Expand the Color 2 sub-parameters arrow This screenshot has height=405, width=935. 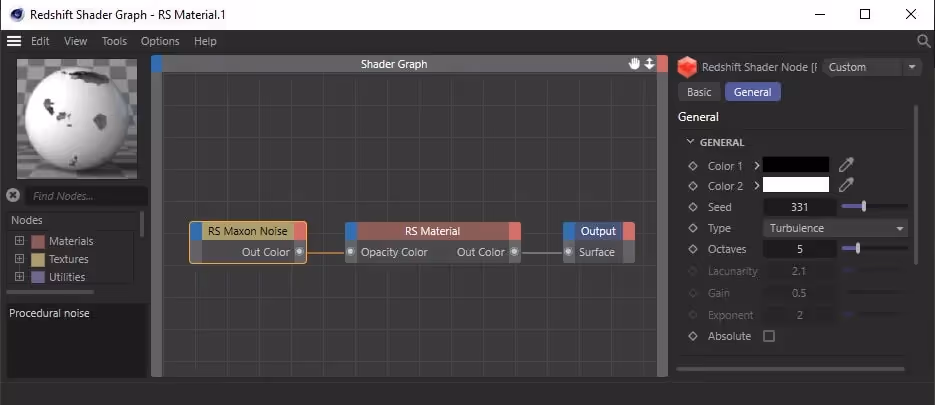coord(757,186)
